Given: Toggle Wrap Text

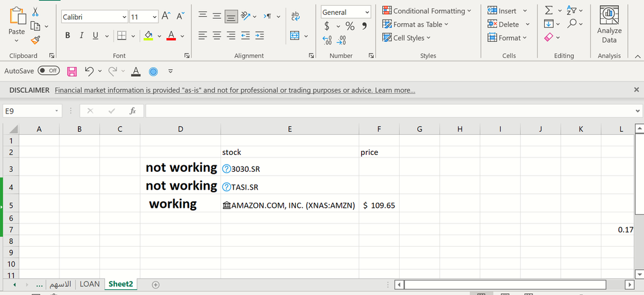Looking at the screenshot, I should click(295, 16).
